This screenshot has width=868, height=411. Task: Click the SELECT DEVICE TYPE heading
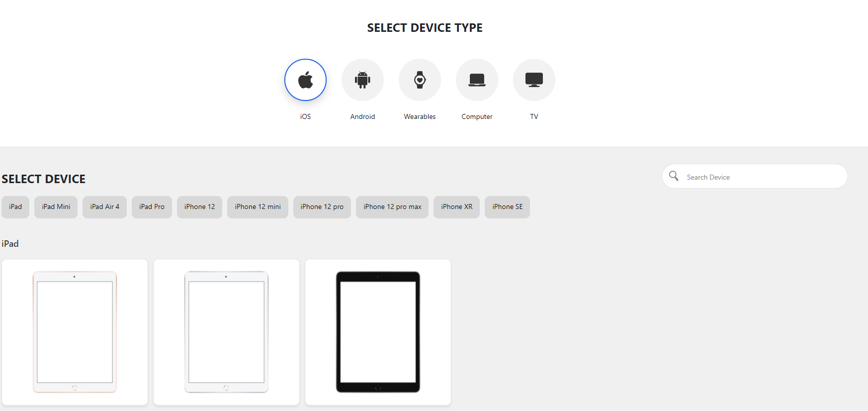[425, 28]
